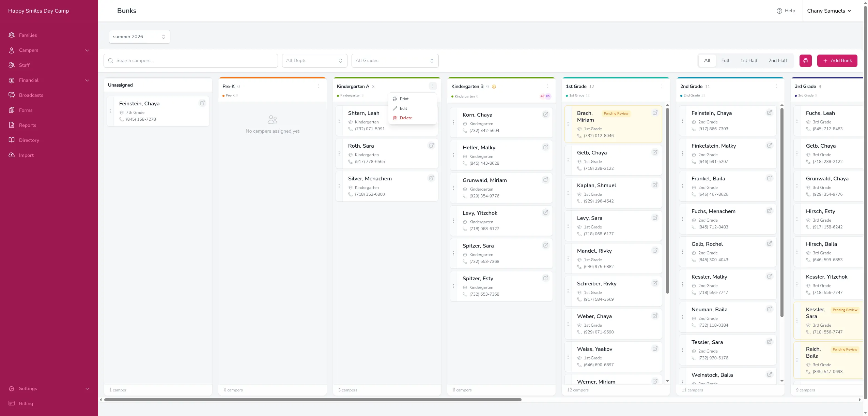Select the 1st Half session filter
The height and width of the screenshot is (416, 868).
pos(749,61)
